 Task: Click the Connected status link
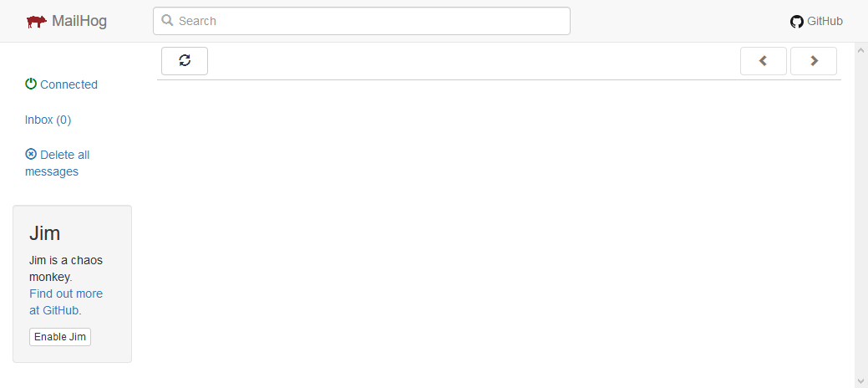coord(62,84)
